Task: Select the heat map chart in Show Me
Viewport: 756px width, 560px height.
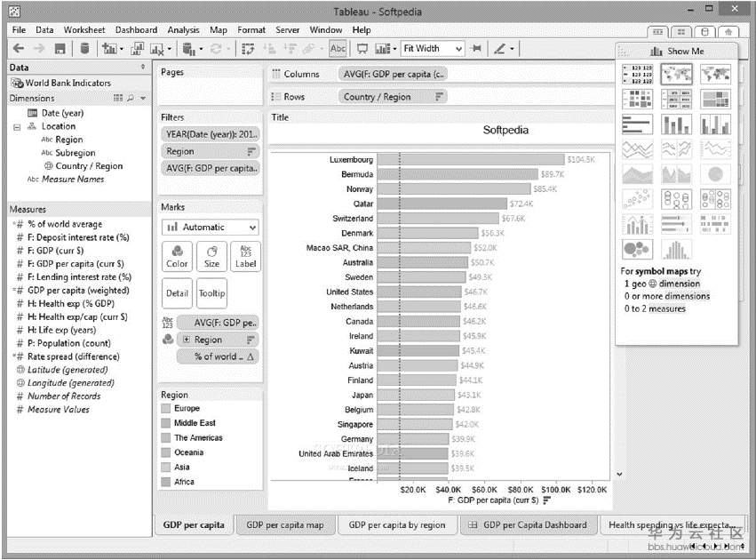Action: pyautogui.click(x=637, y=99)
